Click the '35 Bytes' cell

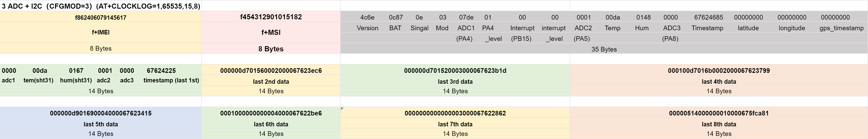pyautogui.click(x=604, y=49)
